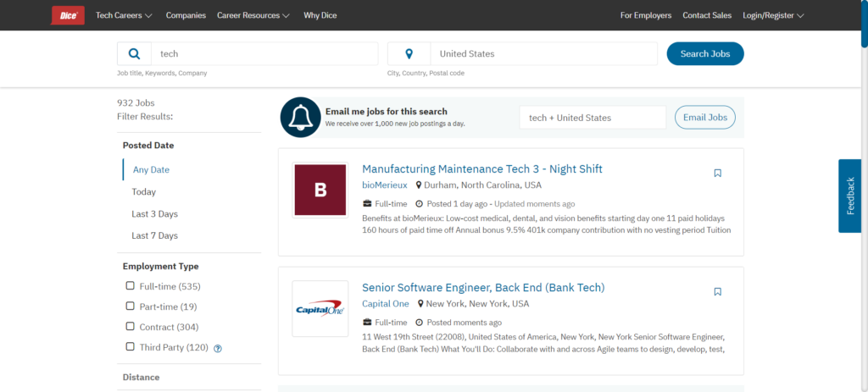Check the Third Party (120) filter
Image resolution: width=868 pixels, height=392 pixels.
coord(130,346)
